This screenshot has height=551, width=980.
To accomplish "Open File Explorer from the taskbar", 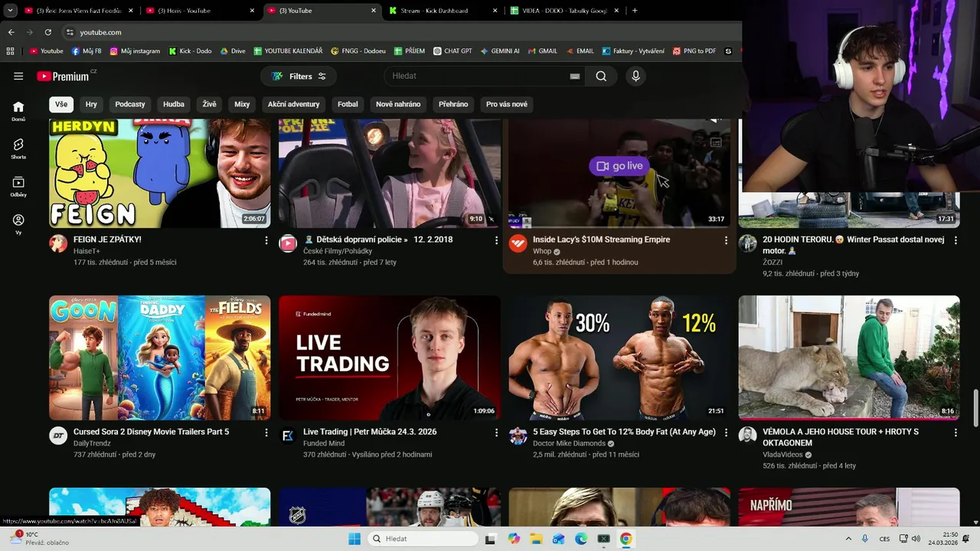I will 536,539.
